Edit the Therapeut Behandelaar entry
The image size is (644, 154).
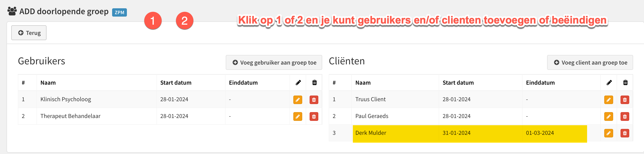pos(297,116)
